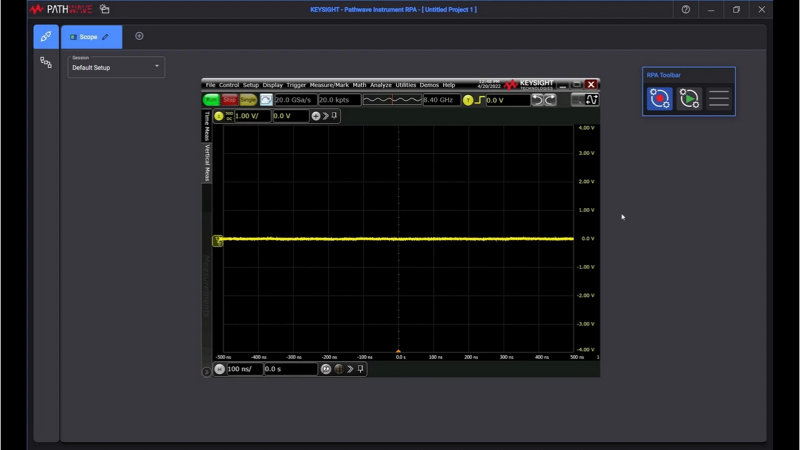Click the scope Auto Scale icon
The image size is (800, 450).
[266, 99]
